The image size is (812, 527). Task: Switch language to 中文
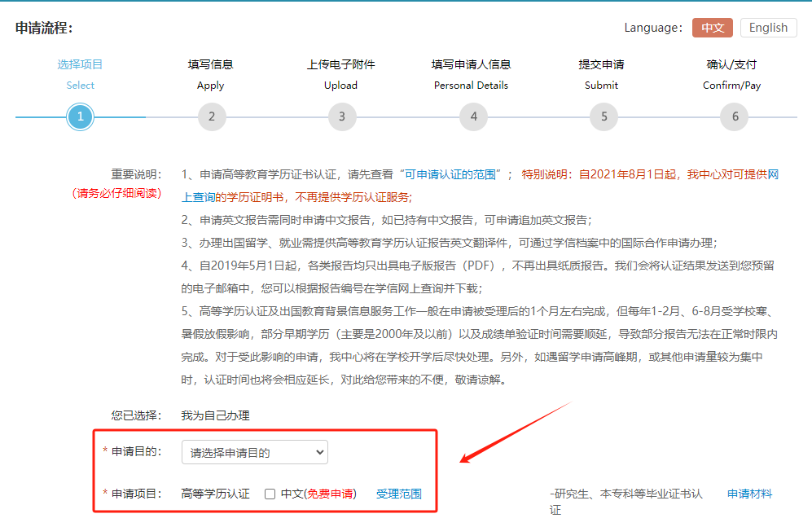[x=712, y=28]
